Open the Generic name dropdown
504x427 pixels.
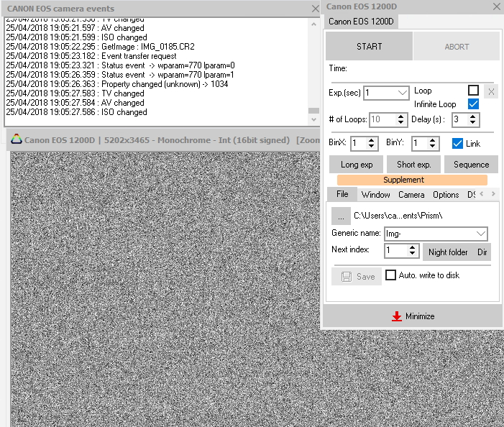480,234
